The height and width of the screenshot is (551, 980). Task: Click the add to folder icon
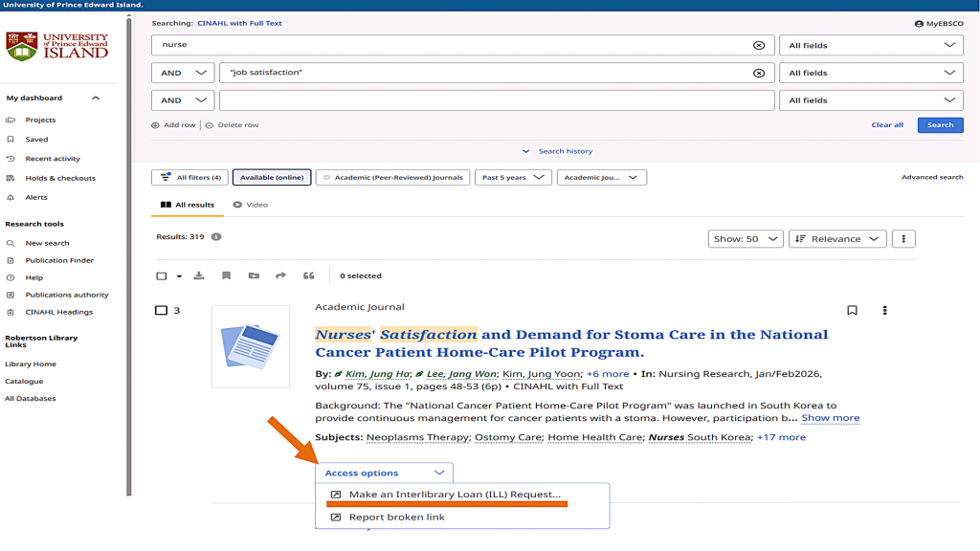(254, 275)
